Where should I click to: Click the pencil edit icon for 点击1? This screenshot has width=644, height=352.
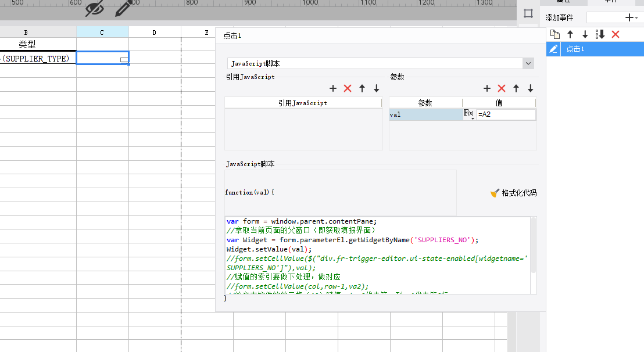[x=553, y=49]
